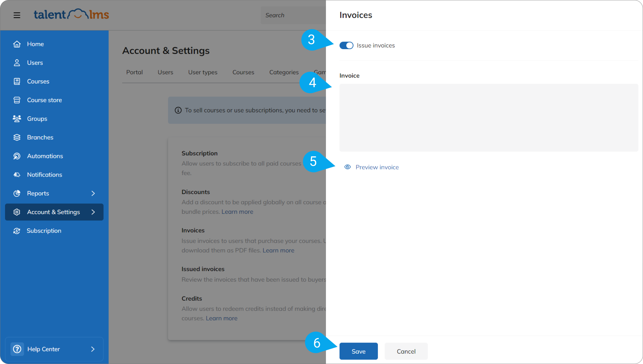Open the hamburger menu icon
The image size is (643, 364).
point(17,15)
